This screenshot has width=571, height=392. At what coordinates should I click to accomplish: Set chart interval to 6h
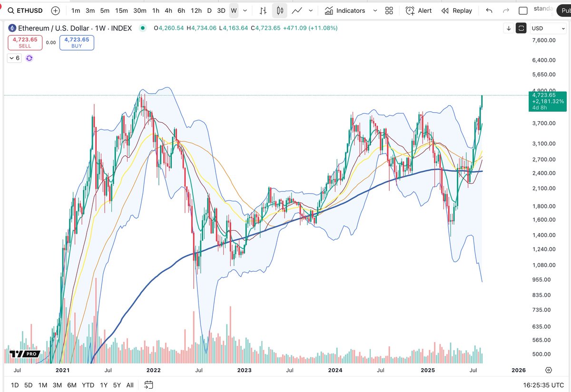tap(181, 10)
